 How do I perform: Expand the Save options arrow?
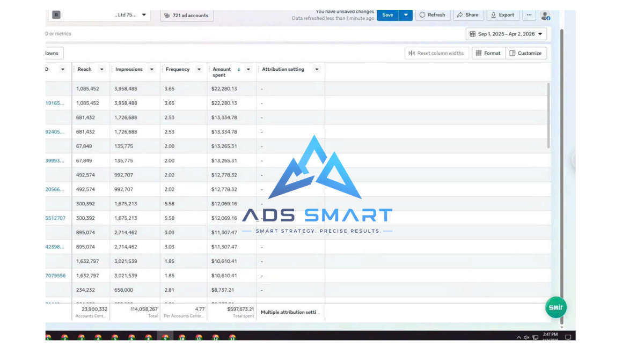406,15
